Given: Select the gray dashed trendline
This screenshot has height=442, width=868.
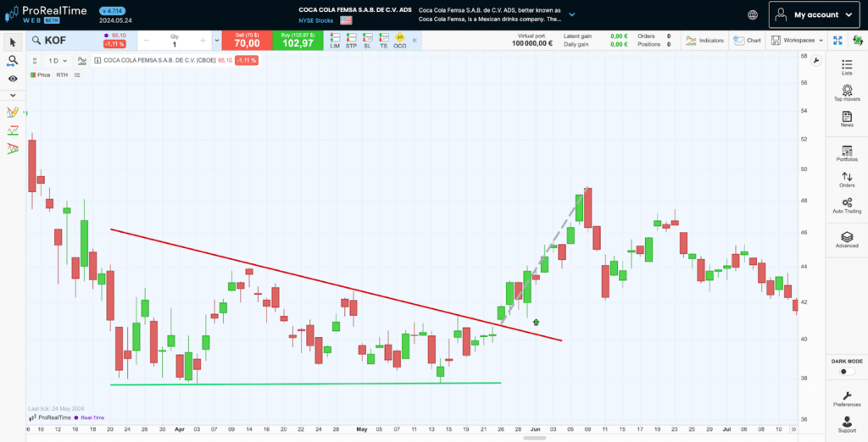Looking at the screenshot, I should [542, 256].
